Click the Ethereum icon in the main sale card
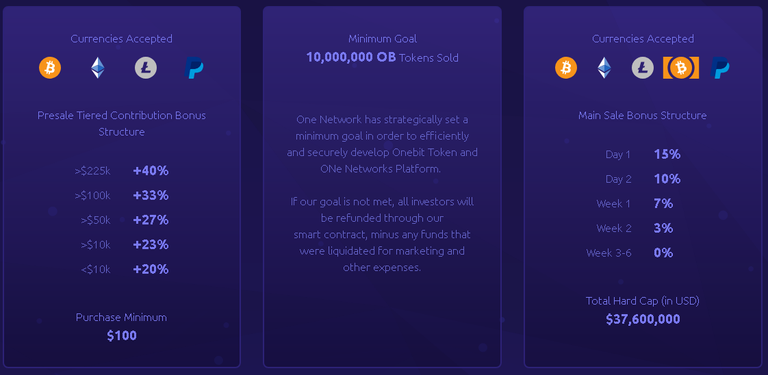Viewport: 768px width, 375px height. click(x=604, y=68)
